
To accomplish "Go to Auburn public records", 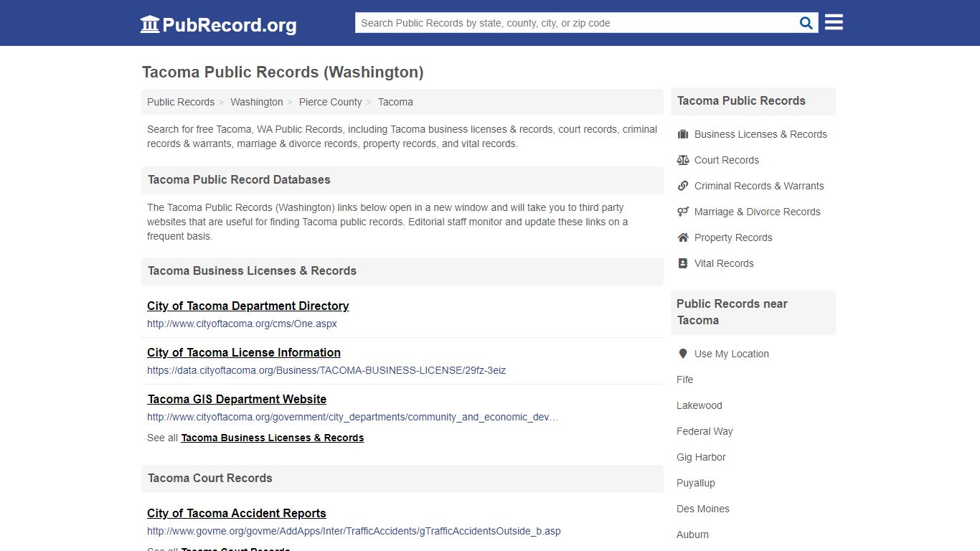I will [x=692, y=534].
